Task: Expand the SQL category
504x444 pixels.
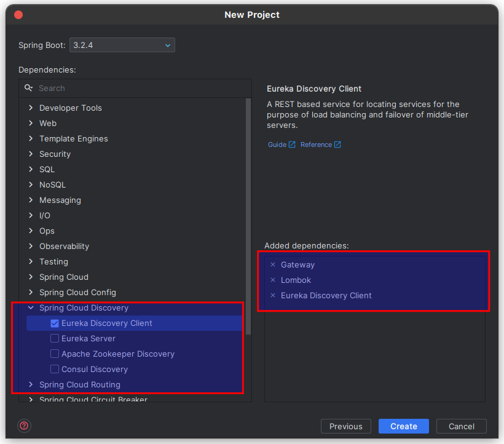Action: click(x=31, y=169)
